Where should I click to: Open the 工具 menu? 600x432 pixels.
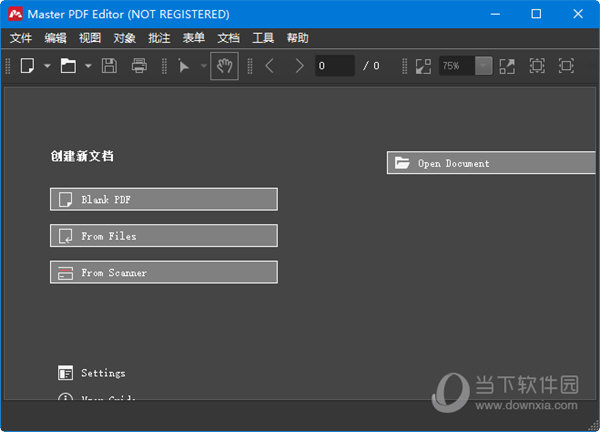263,38
